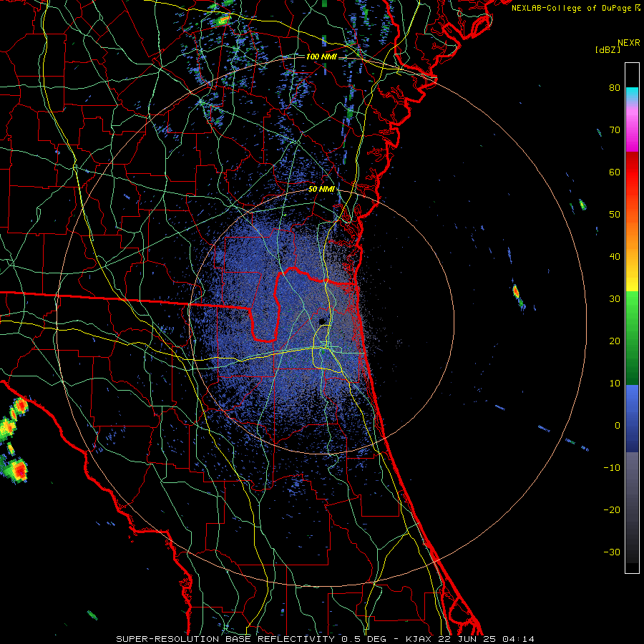The image size is (644, 644).
Task: Click the 50 NMI range ring label
Action: point(321,190)
